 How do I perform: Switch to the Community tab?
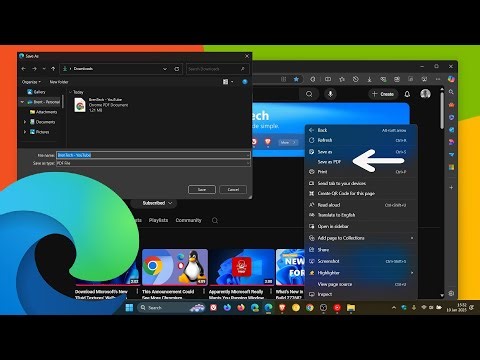[x=188, y=220]
